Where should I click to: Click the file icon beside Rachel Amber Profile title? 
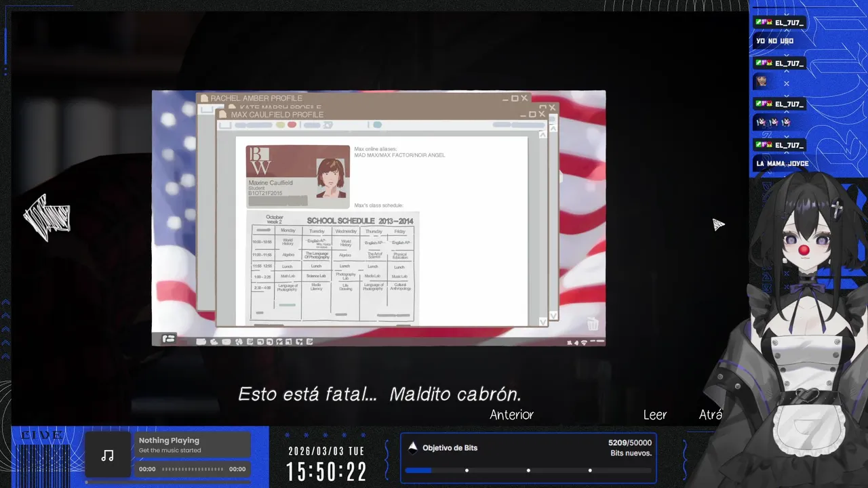[x=204, y=98]
